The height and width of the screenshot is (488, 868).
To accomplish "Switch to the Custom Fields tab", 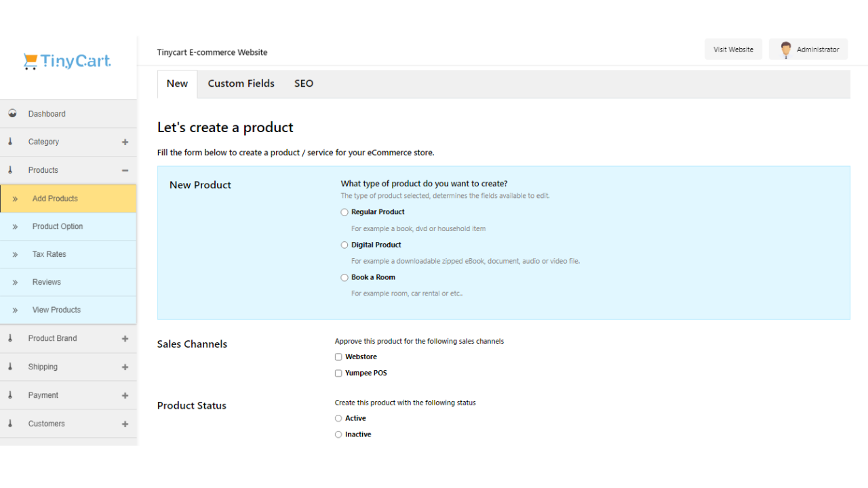I will click(241, 83).
